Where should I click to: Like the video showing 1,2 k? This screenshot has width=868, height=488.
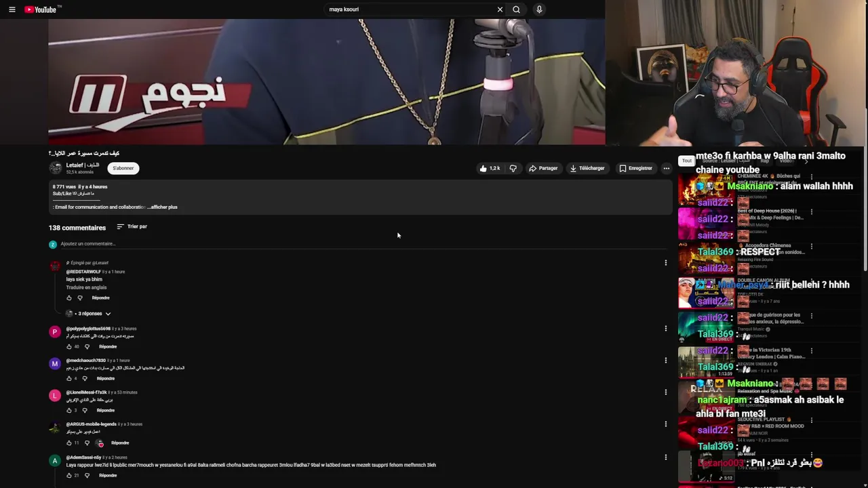[x=490, y=168]
